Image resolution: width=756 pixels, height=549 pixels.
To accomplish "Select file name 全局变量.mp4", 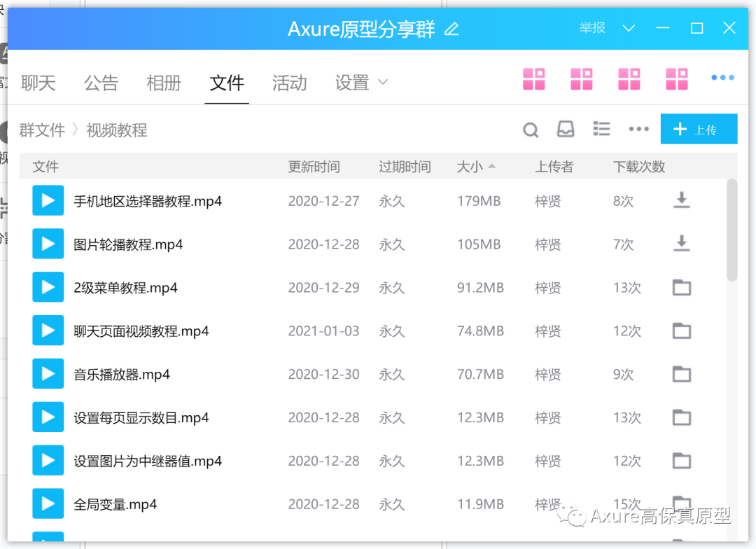I will (x=115, y=505).
